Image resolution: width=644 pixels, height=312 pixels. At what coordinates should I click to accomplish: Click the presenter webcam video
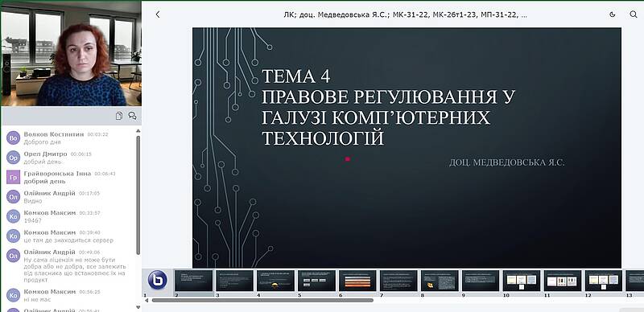72,54
